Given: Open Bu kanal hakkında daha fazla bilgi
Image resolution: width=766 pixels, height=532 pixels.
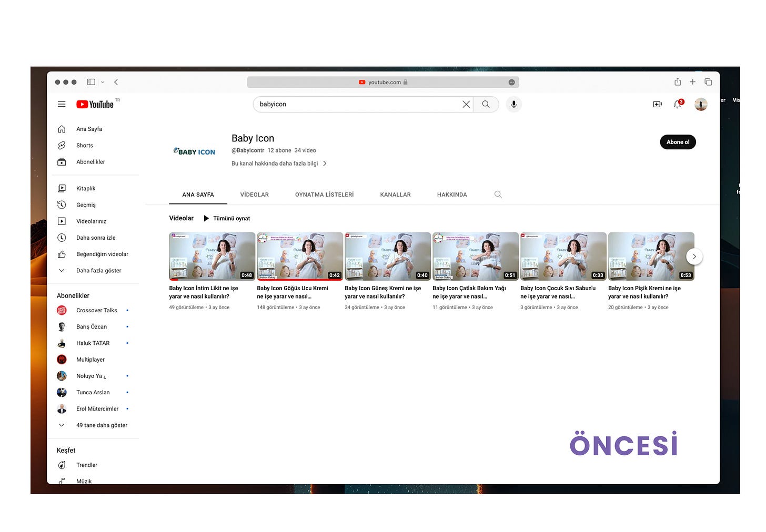Looking at the screenshot, I should pyautogui.click(x=279, y=163).
